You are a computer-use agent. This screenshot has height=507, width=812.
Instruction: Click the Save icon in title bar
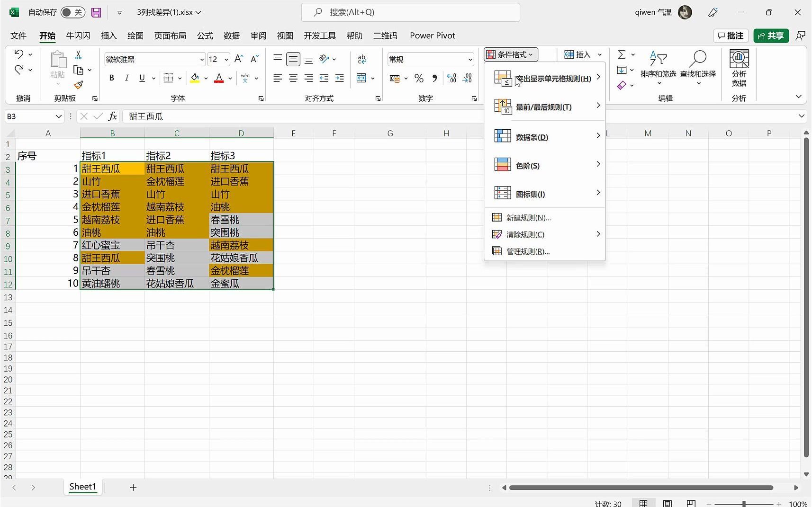(x=96, y=13)
